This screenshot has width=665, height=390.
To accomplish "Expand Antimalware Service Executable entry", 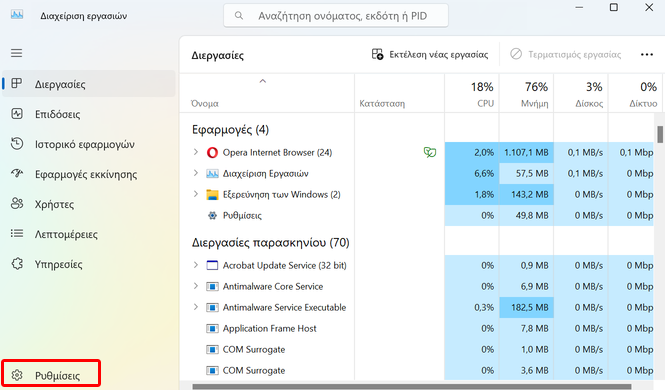I will (x=196, y=306).
